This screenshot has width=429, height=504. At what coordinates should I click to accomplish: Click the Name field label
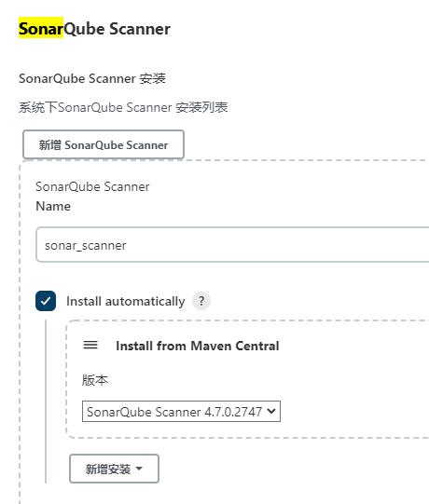coord(53,206)
